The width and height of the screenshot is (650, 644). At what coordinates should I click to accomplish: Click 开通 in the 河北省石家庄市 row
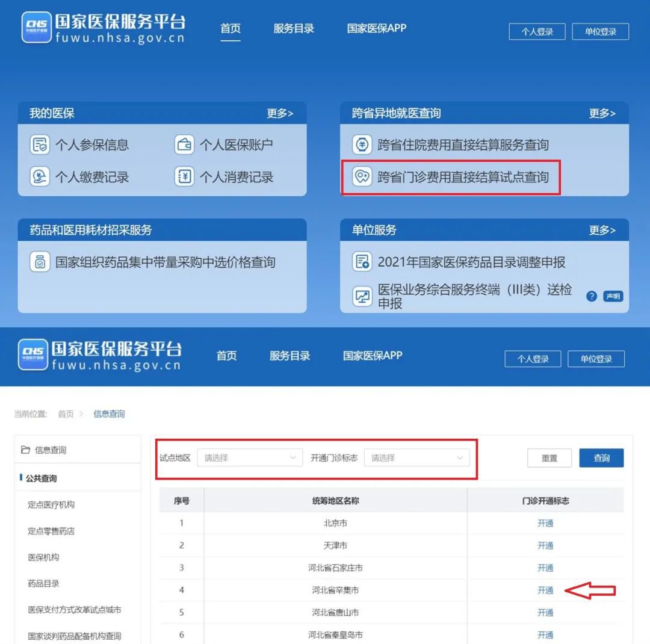point(545,568)
